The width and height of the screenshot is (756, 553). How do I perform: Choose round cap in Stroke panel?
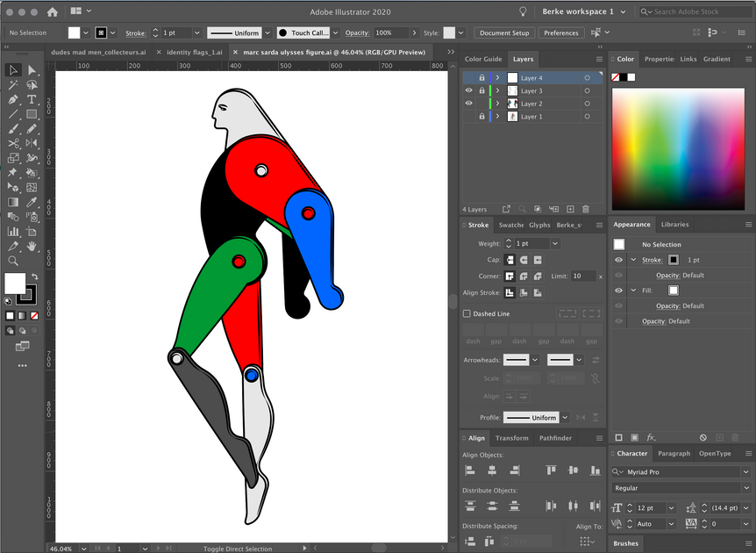pyautogui.click(x=524, y=260)
